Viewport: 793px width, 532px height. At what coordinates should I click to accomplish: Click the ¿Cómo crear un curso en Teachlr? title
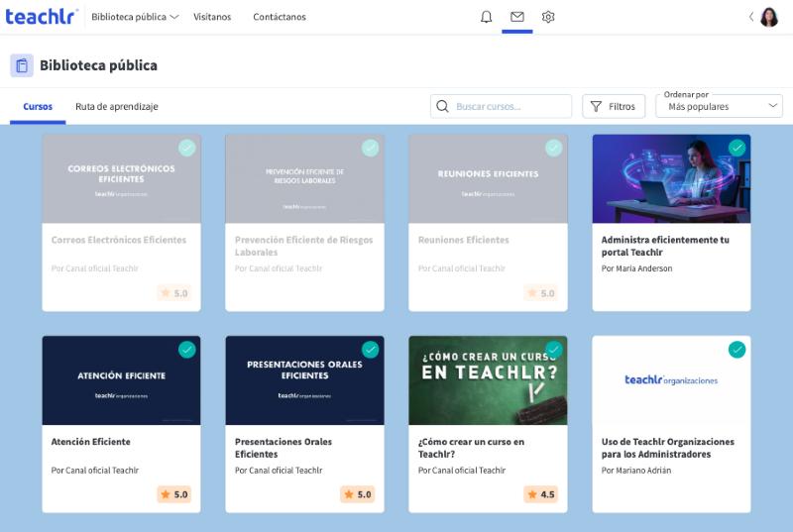(472, 448)
